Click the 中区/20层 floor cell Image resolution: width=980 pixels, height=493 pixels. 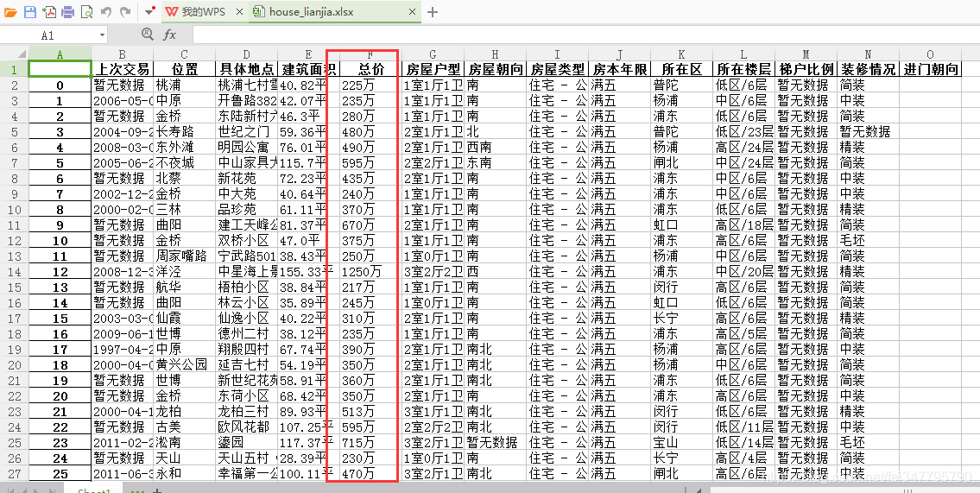743,271
